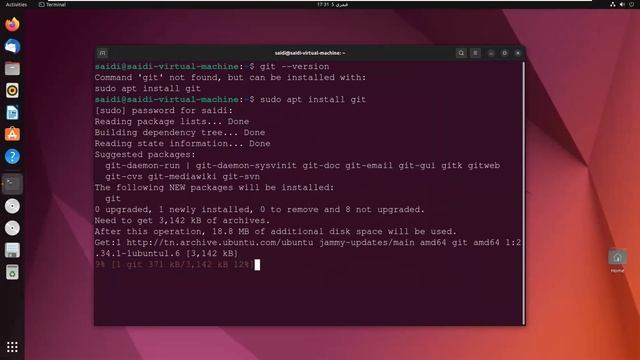Select the Terminal icon in dock
The image size is (640, 360).
[12, 184]
